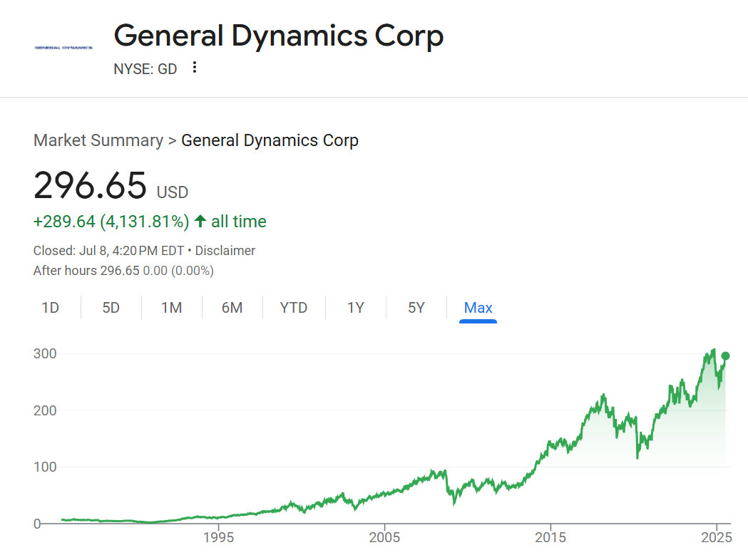Click the 2015 marker on time axis
The image size is (748, 560).
click(550, 536)
